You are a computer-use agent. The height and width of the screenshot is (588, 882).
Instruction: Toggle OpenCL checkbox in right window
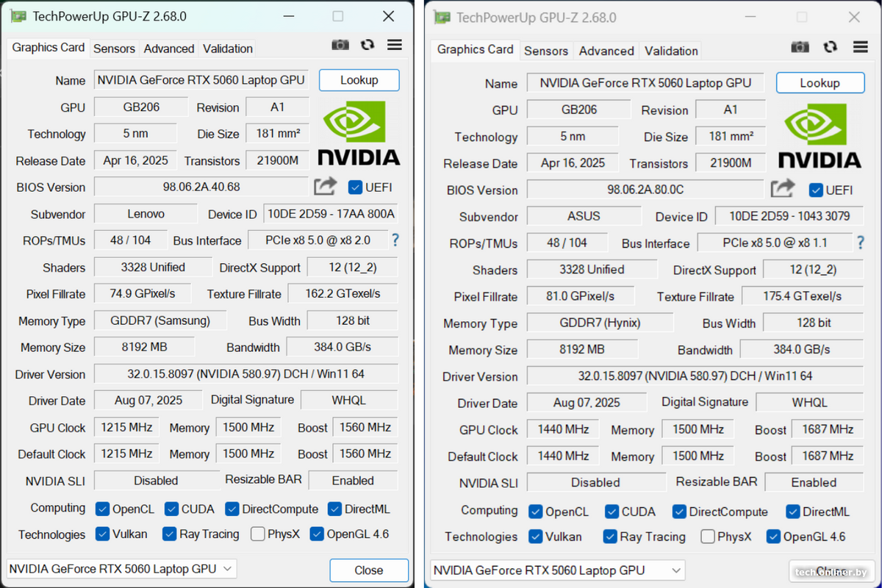pos(535,512)
